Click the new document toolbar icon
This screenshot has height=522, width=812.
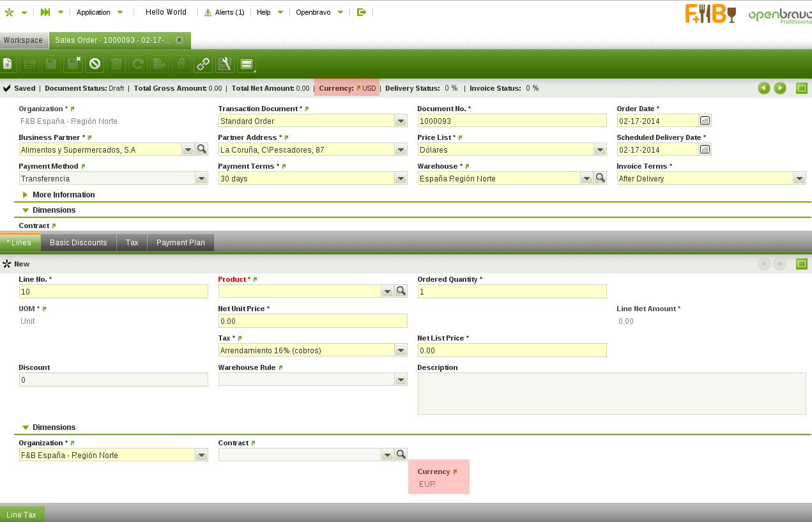(7, 64)
